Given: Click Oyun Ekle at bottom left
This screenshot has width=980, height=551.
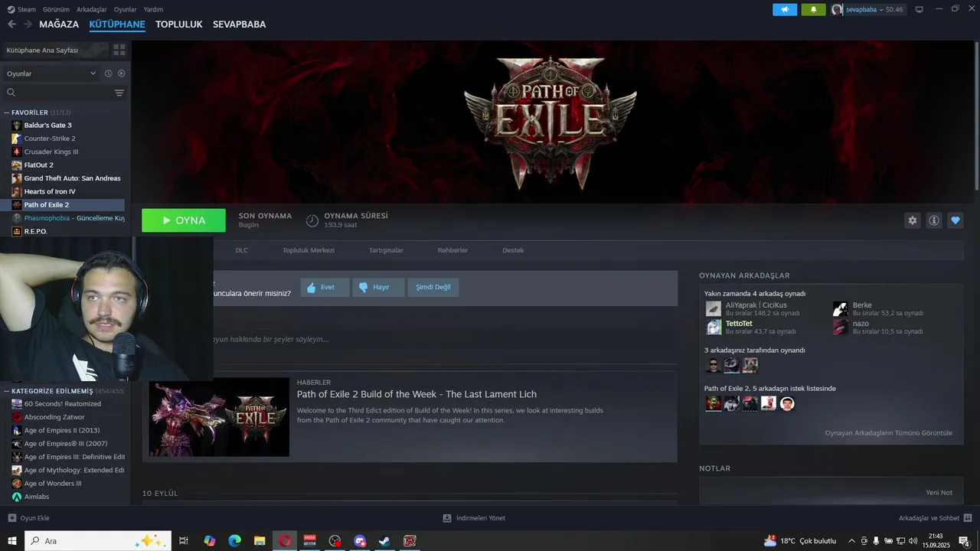Looking at the screenshot, I should [x=29, y=518].
